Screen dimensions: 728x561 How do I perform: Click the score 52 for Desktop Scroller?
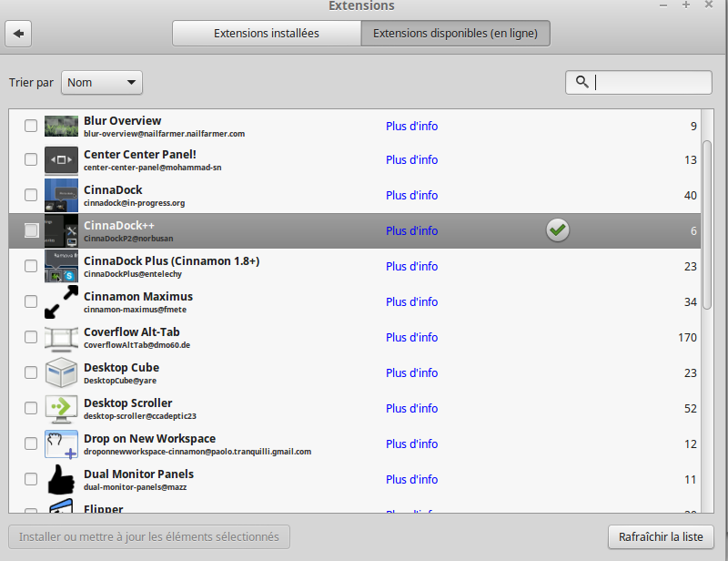click(x=691, y=409)
